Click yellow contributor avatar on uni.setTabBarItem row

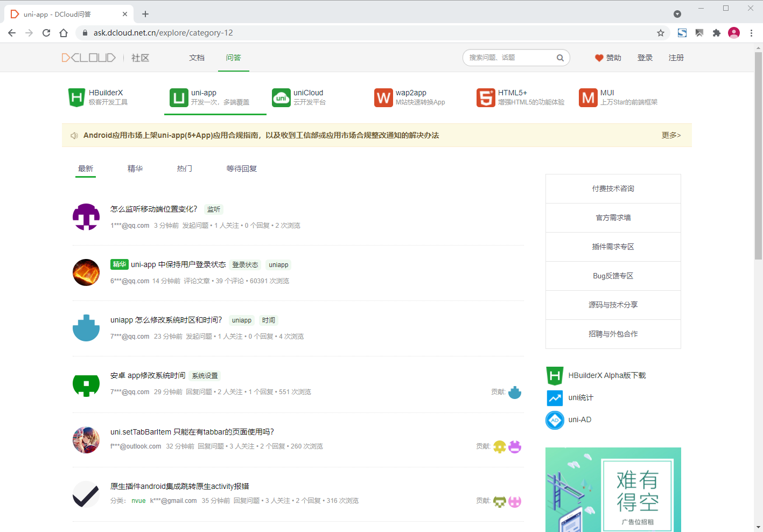[500, 447]
